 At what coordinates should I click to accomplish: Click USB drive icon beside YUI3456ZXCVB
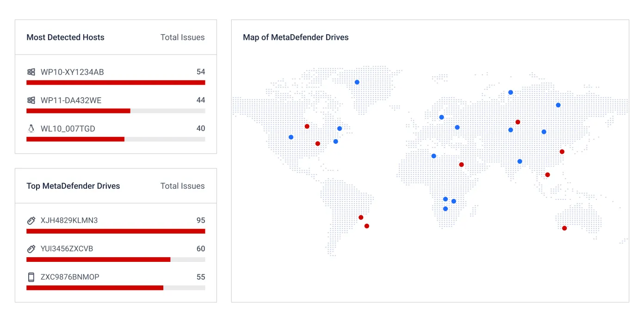(31, 249)
